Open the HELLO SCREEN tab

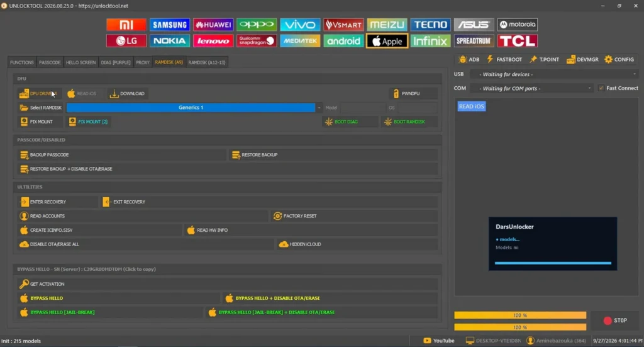pos(80,62)
